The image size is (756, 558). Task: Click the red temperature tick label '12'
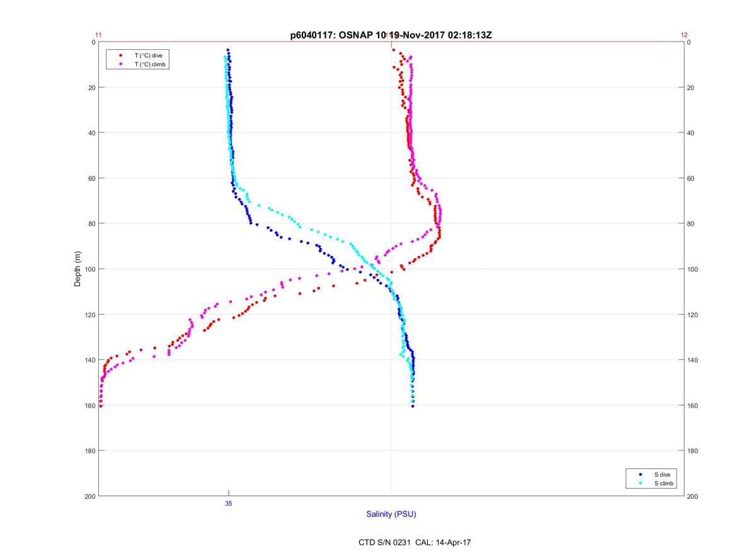point(684,35)
